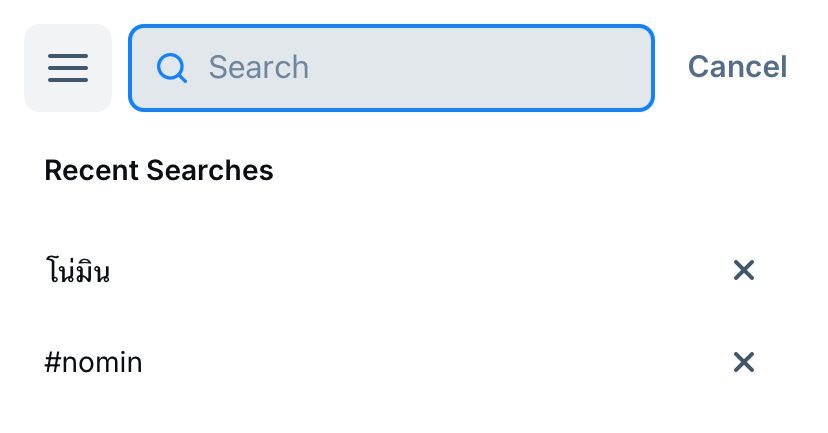
Task: Click the Recent Searches heading
Action: pyautogui.click(x=159, y=170)
